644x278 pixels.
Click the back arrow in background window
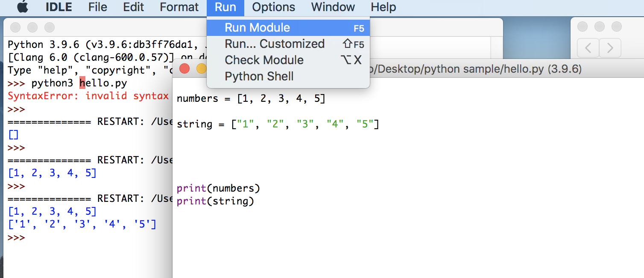[588, 48]
